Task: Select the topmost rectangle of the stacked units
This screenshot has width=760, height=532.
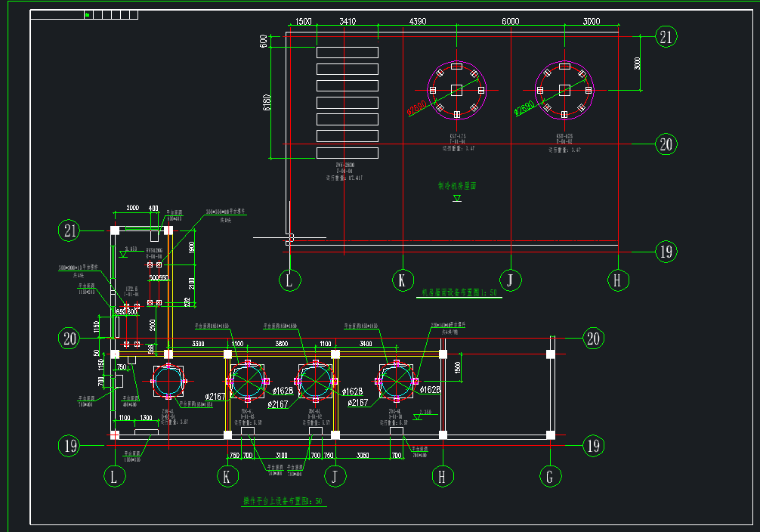Action: 348,52
